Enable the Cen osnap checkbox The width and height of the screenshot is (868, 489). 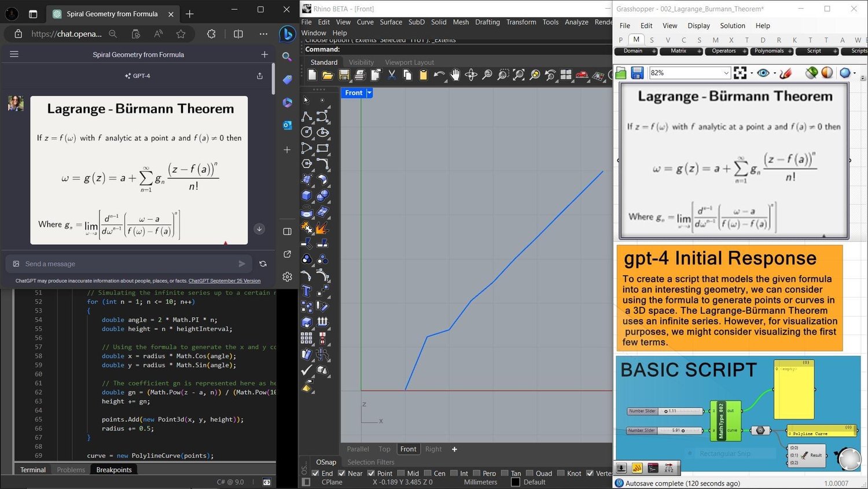[428, 473]
